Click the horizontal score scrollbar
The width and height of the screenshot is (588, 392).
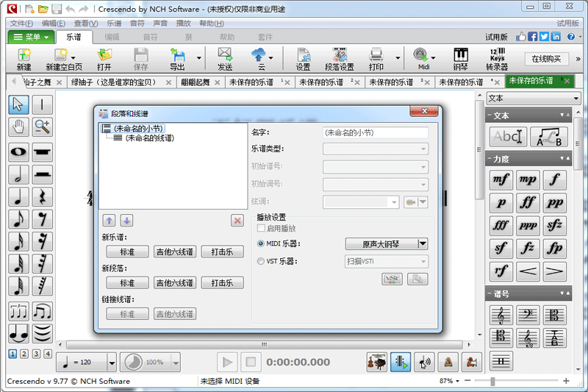[x=265, y=344]
